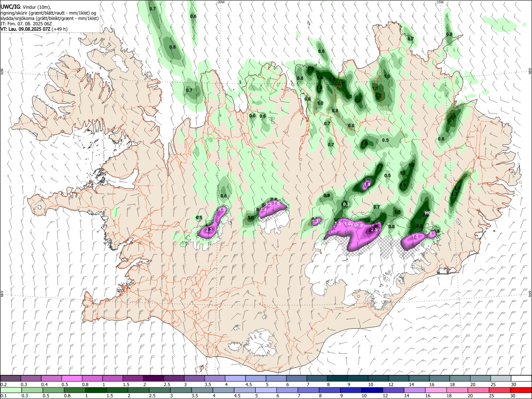
Task: Click the '15W' longitude label at top edge
Action: click(x=440, y=2)
